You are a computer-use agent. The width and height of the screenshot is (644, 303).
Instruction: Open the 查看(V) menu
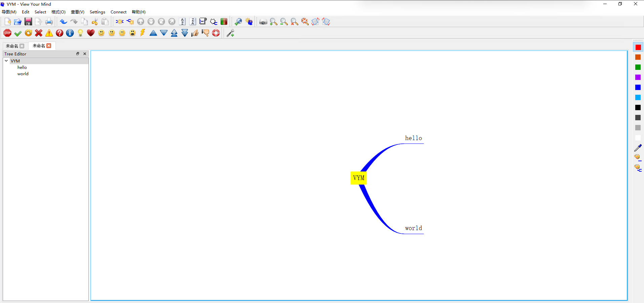(x=78, y=12)
